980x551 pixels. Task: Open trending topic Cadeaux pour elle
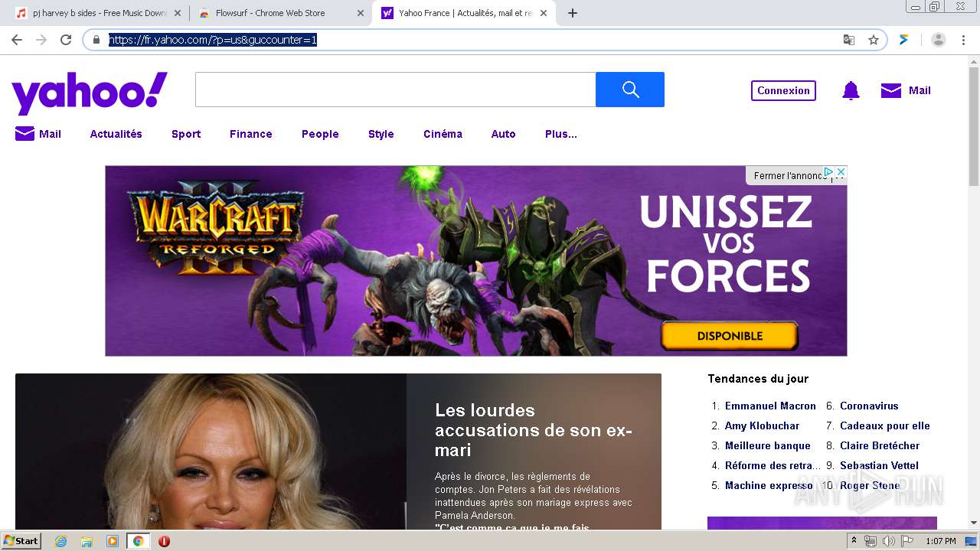click(x=884, y=425)
